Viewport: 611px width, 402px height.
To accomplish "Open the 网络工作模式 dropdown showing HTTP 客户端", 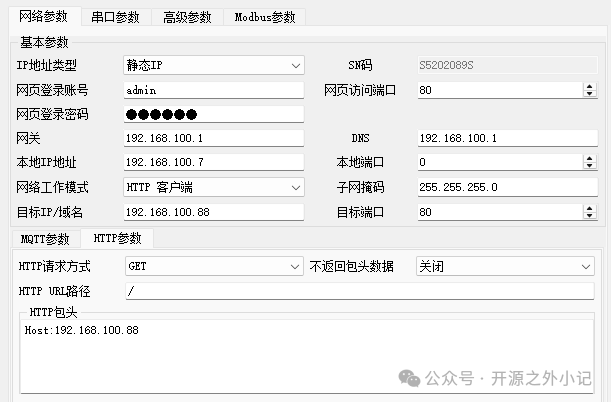I will [x=214, y=187].
